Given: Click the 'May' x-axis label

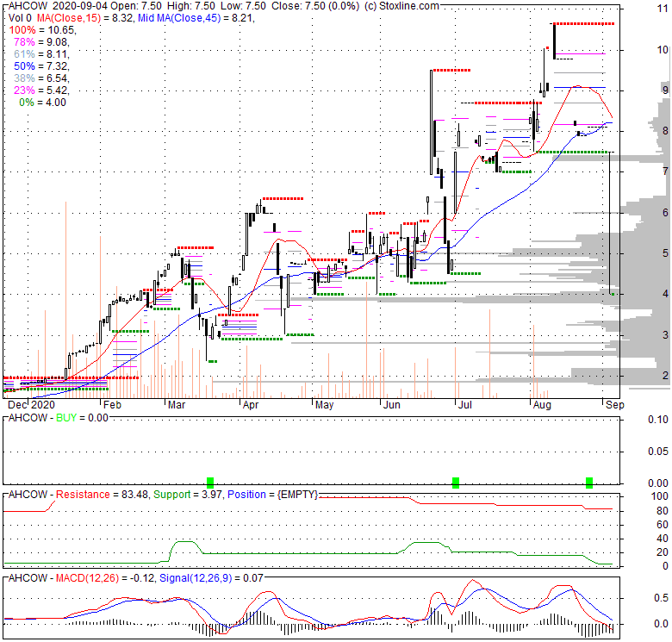Looking at the screenshot, I should coord(325,405).
